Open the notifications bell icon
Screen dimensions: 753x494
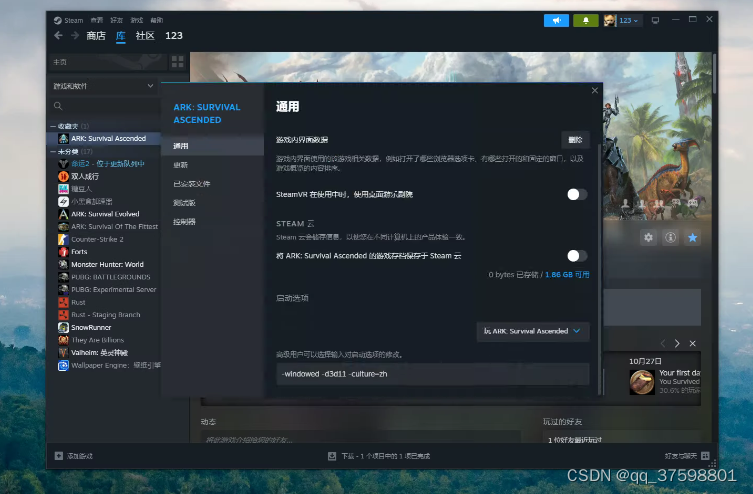point(586,20)
